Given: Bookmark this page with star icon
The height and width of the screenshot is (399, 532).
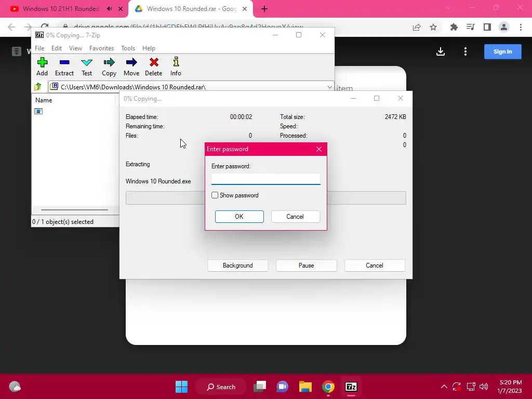Looking at the screenshot, I should (x=433, y=27).
